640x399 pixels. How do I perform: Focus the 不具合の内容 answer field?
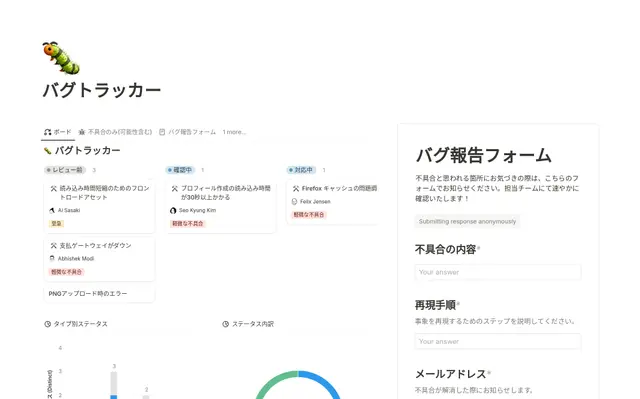[x=498, y=272]
